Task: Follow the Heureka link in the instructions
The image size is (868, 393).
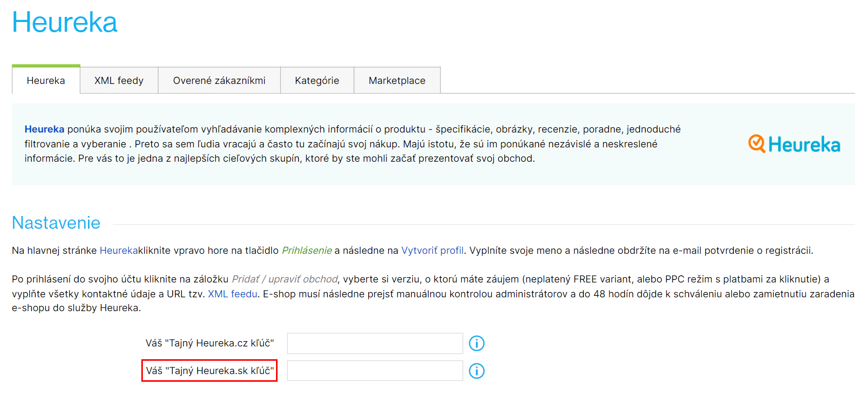Action: [x=119, y=251]
